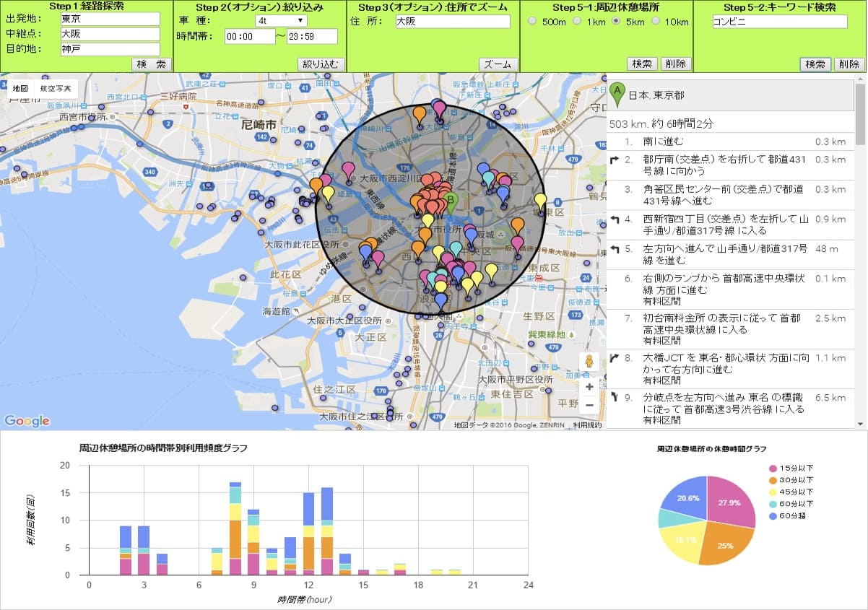
Task: Switch the map to 地図 view
Action: [x=20, y=89]
